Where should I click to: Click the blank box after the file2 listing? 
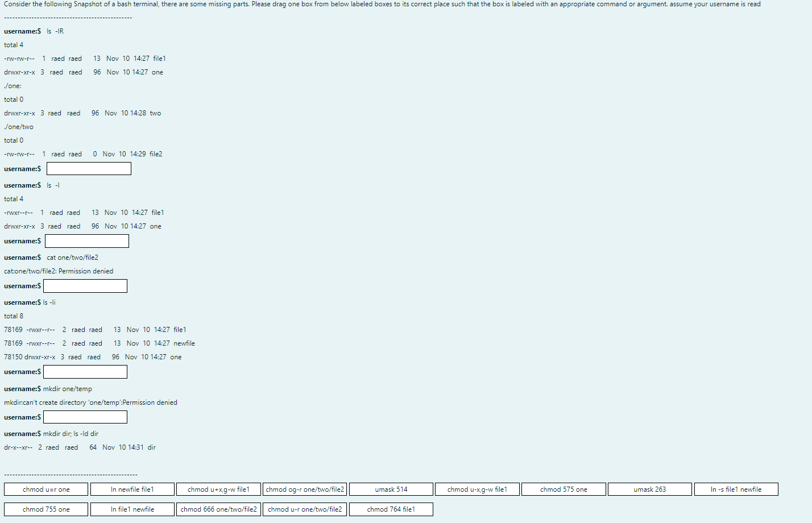pos(89,168)
